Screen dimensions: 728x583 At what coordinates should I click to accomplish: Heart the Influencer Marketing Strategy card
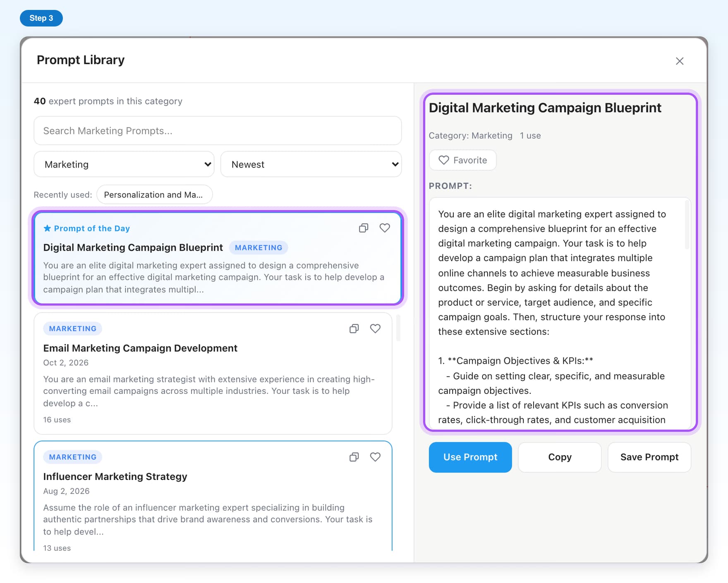375,457
